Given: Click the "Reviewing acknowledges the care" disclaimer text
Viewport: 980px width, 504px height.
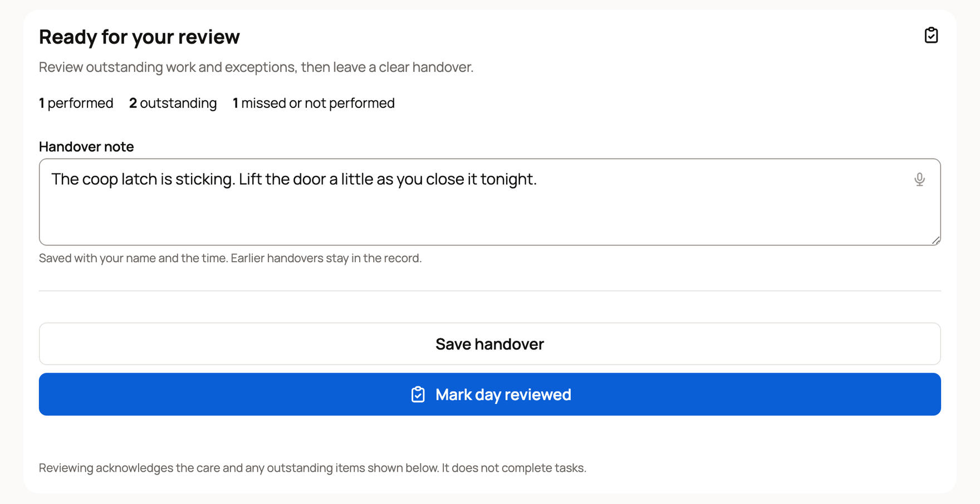Looking at the screenshot, I should pos(312,468).
